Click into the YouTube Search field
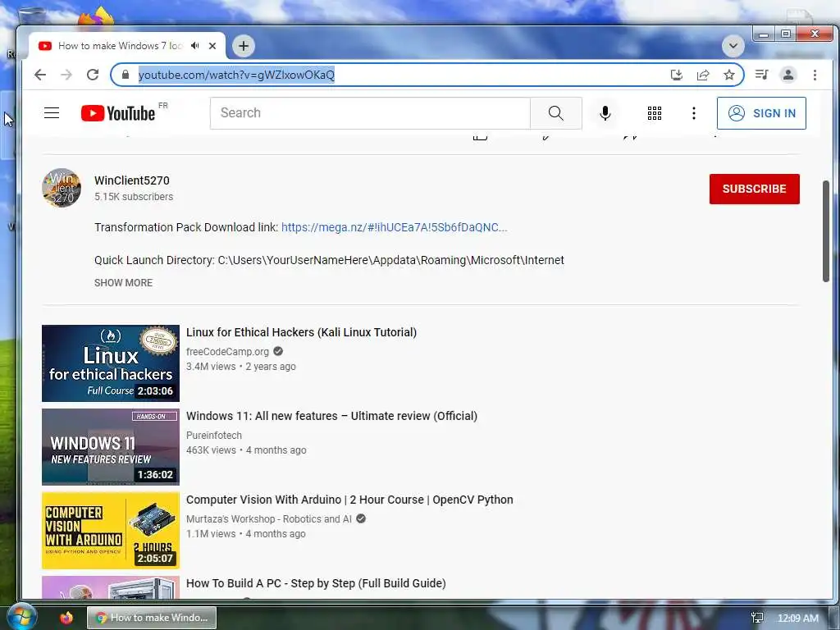840x630 pixels. click(370, 113)
